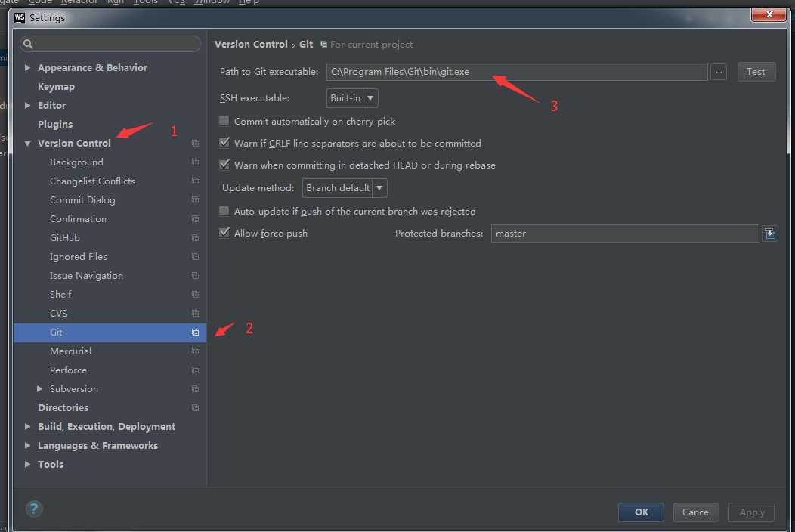Image resolution: width=795 pixels, height=532 pixels.
Task: Click the project-level icon in Issue Navigation row
Action: [x=195, y=275]
